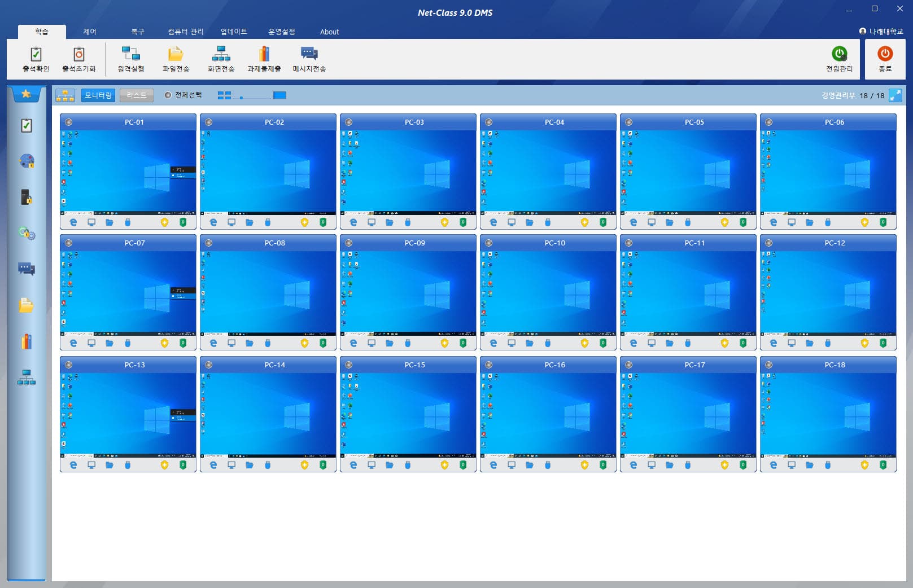Screen dimensions: 913x588
Task: Set small thumbnails with grid icon
Action: coord(224,95)
